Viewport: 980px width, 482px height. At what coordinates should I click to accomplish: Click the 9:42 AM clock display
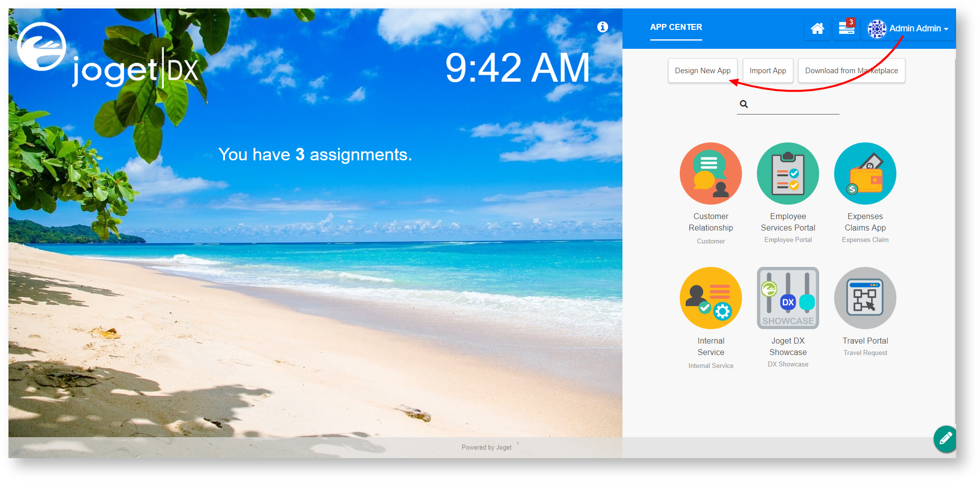pyautogui.click(x=517, y=68)
